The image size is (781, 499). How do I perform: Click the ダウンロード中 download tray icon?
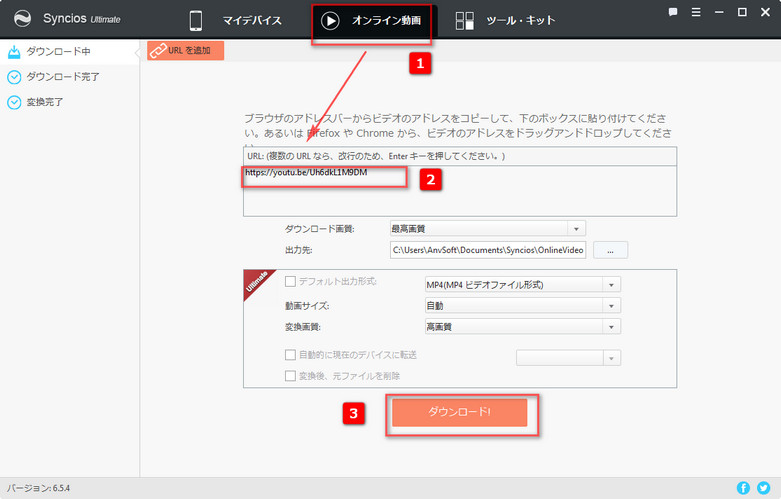point(14,51)
